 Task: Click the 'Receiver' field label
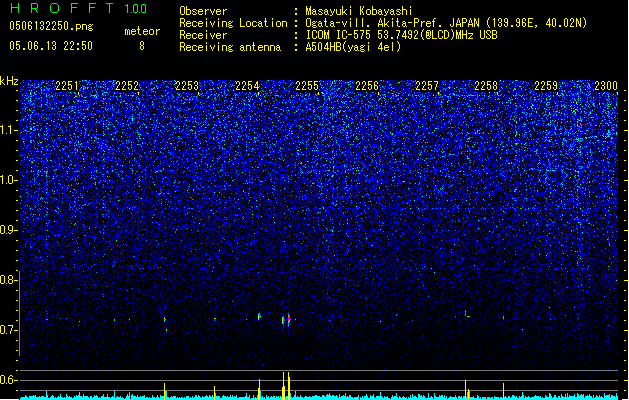coord(203,35)
